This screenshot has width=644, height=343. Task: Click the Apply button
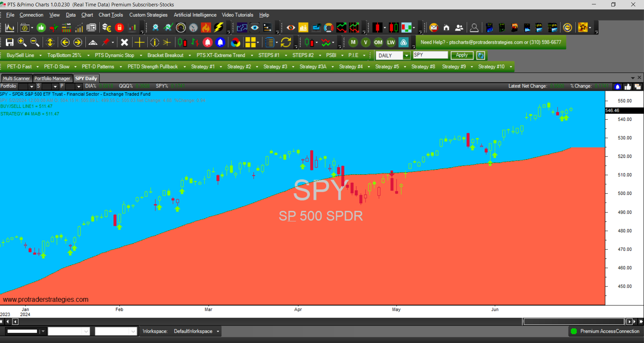pyautogui.click(x=462, y=55)
